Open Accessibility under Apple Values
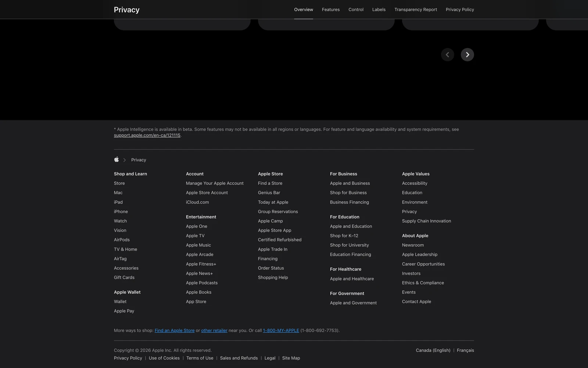The width and height of the screenshot is (588, 368). point(415,183)
